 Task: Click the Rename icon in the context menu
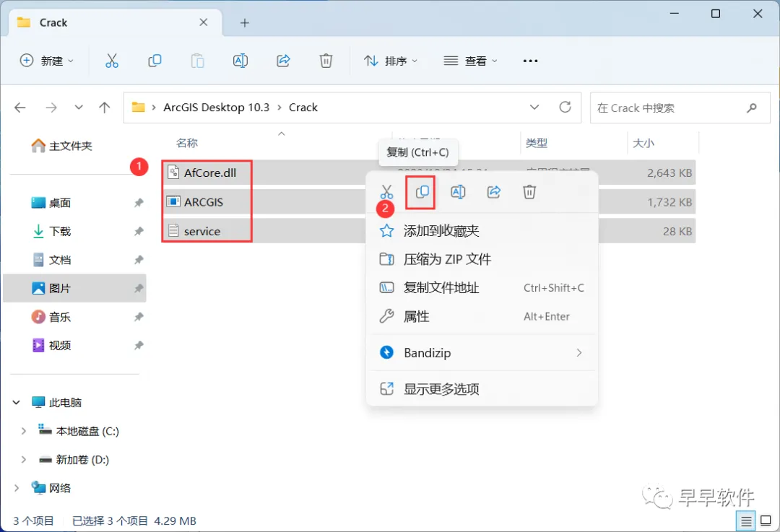pyautogui.click(x=458, y=191)
